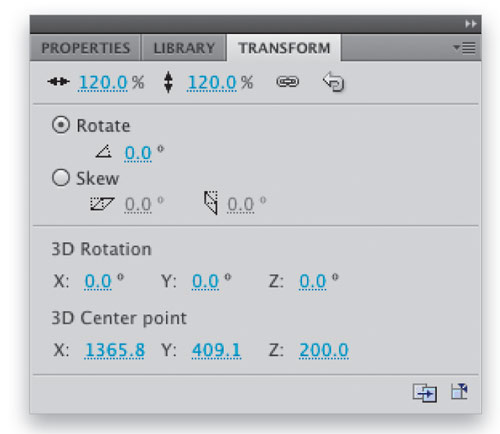The image size is (500, 434).
Task: Click 3D Center point Y value 409.1
Action: (x=217, y=350)
